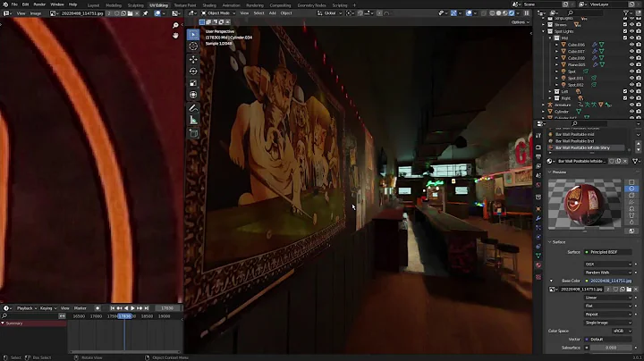Select the Rotate tool

193,71
